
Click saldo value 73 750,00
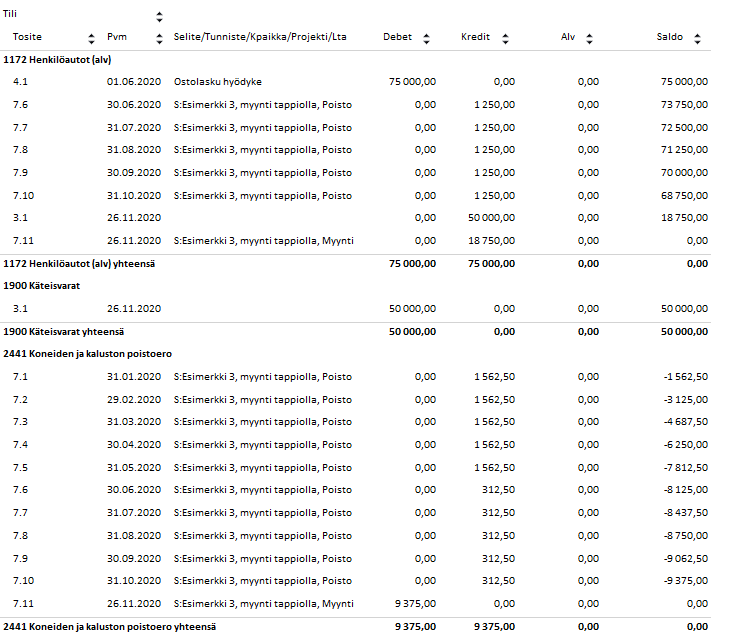coord(684,105)
